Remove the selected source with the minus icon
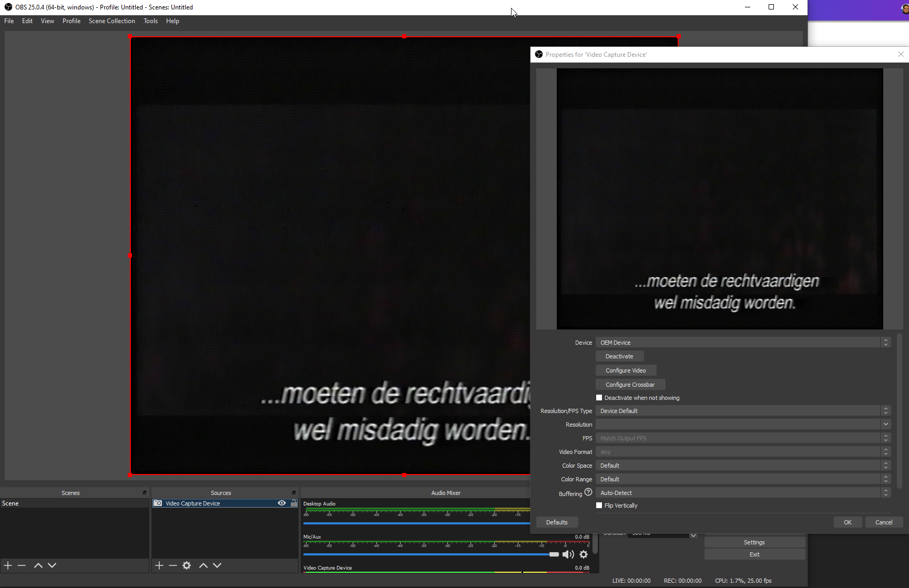The width and height of the screenshot is (909, 588). coord(173,565)
